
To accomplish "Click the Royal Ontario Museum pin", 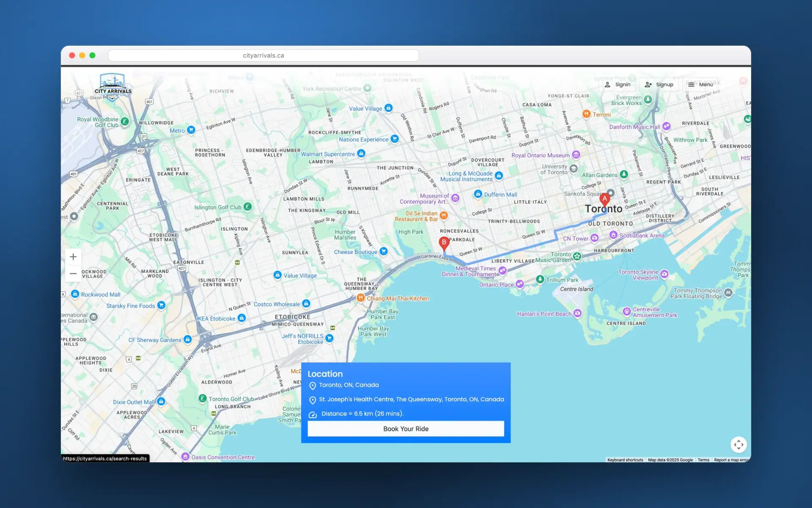I will [576, 155].
